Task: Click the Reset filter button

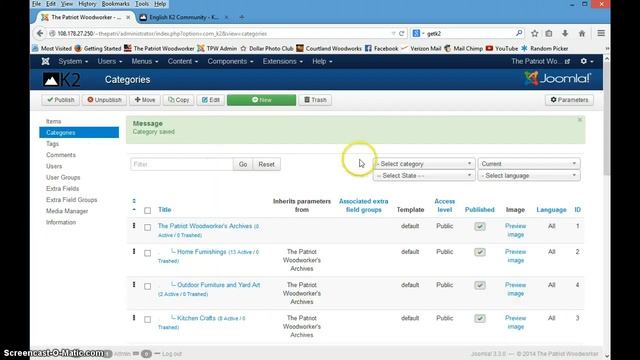Action: point(267,164)
